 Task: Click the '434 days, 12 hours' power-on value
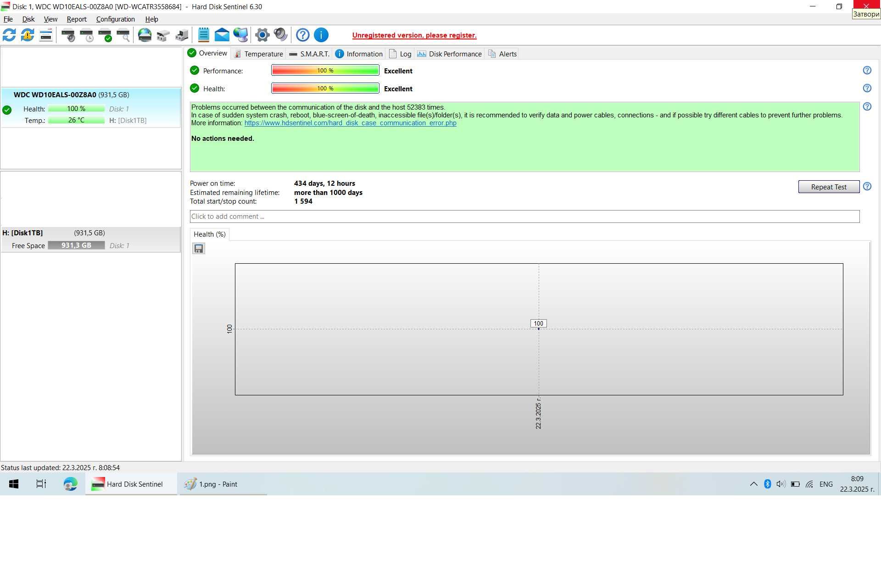click(324, 183)
